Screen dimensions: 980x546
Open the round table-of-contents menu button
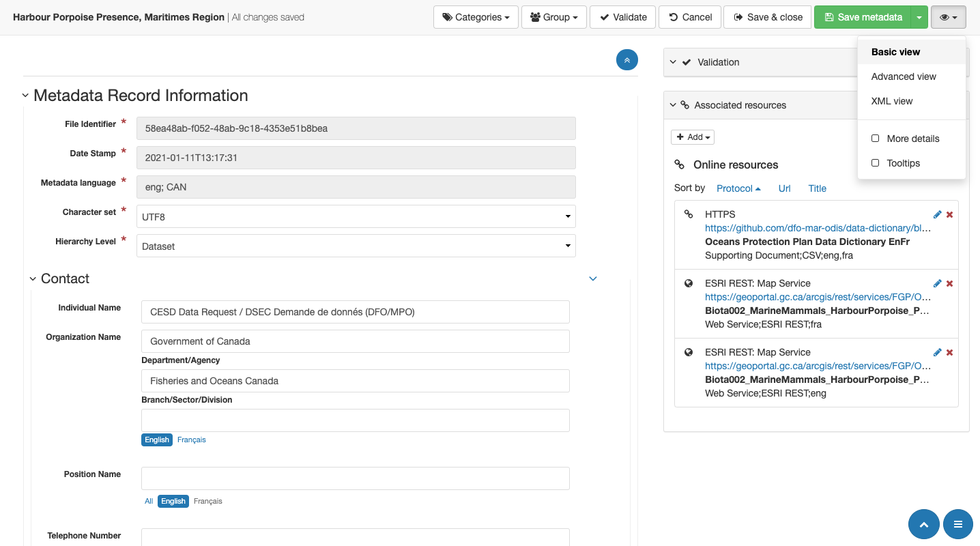click(958, 524)
